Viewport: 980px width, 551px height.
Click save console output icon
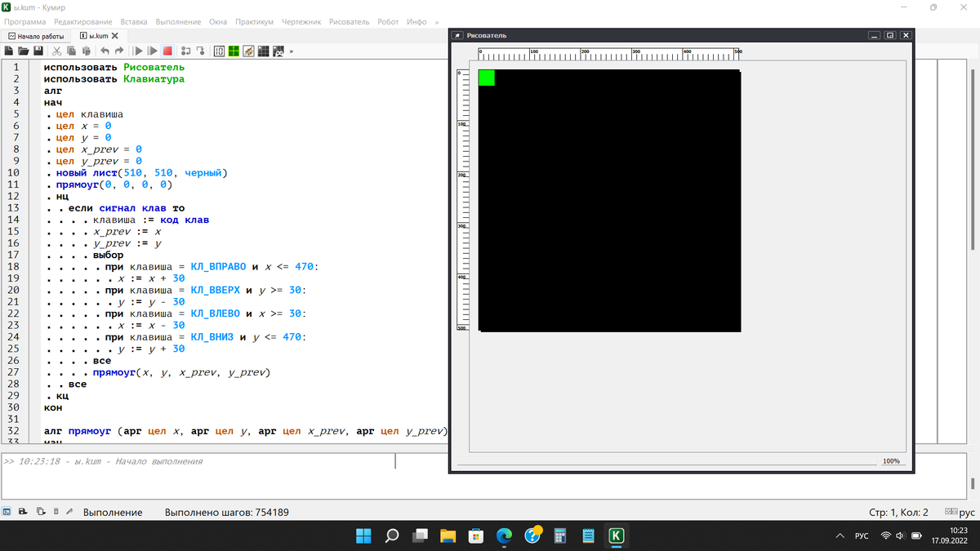[x=22, y=512]
